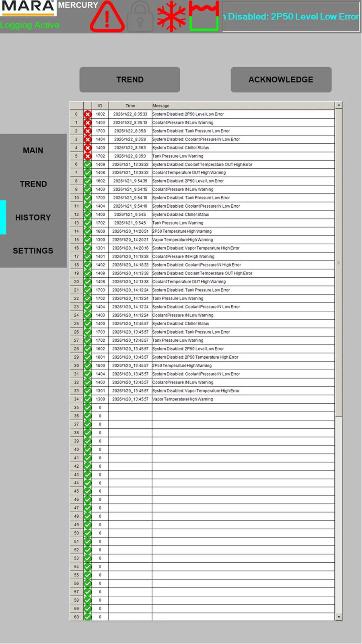Click green check icon in row 6
Screen dimensions: 362x644
click(x=88, y=165)
